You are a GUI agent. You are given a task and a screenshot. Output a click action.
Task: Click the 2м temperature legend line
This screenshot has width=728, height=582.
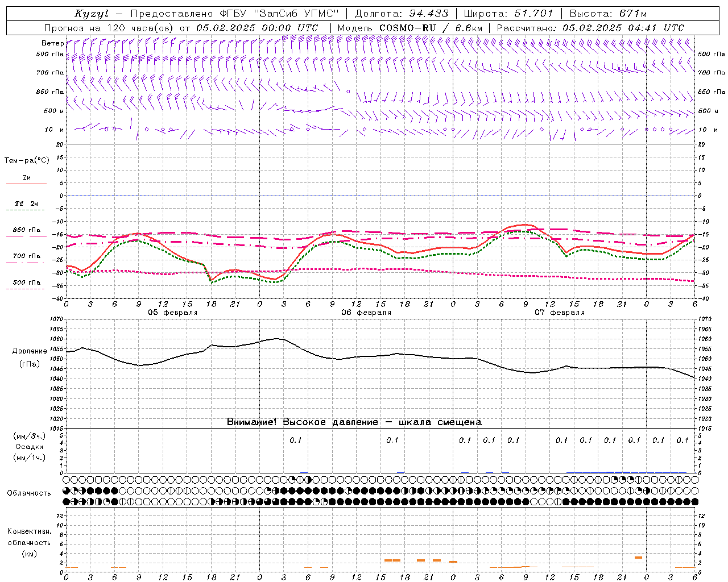click(26, 184)
